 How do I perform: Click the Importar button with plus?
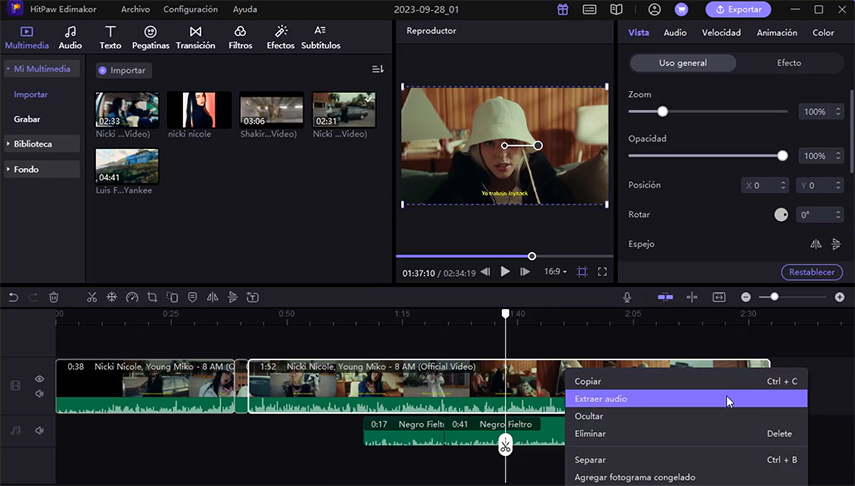pyautogui.click(x=122, y=70)
